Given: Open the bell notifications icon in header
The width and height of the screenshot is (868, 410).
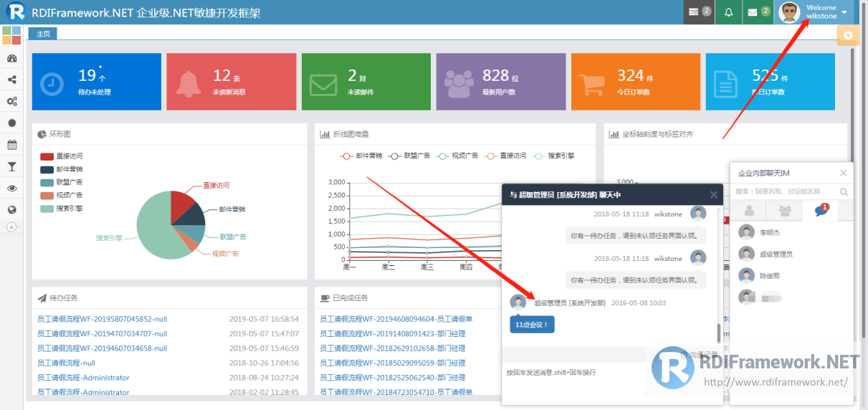Looking at the screenshot, I should click(x=728, y=12).
